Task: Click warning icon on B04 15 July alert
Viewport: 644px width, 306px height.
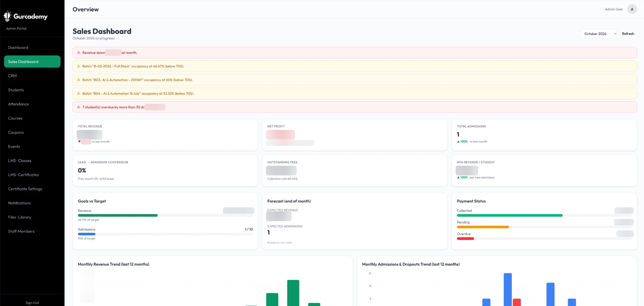Action: click(x=79, y=94)
